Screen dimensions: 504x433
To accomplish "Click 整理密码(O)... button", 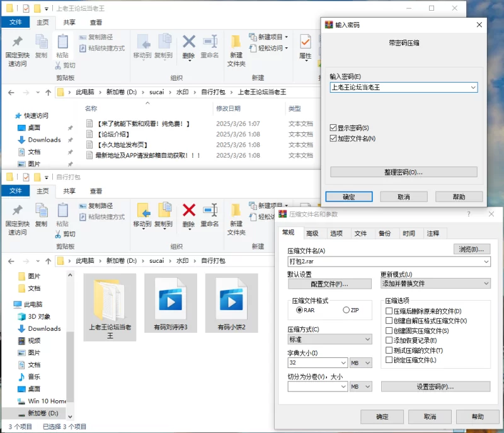I will click(x=403, y=172).
